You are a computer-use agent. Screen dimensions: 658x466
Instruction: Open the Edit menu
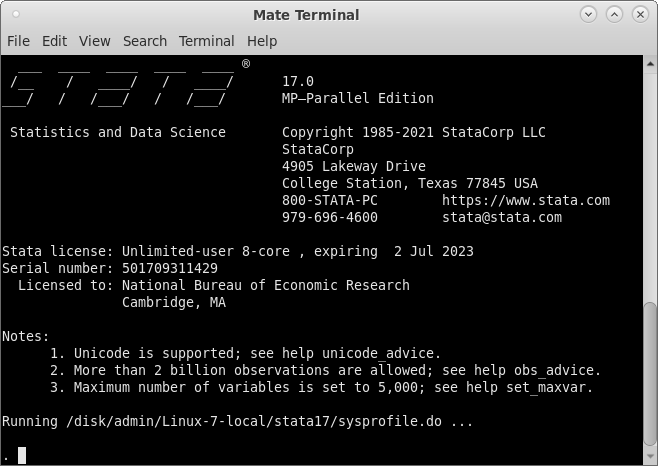point(54,41)
